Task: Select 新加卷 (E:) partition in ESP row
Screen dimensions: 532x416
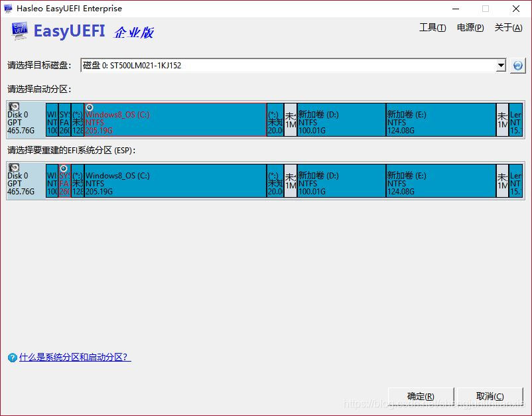Action: click(441, 181)
